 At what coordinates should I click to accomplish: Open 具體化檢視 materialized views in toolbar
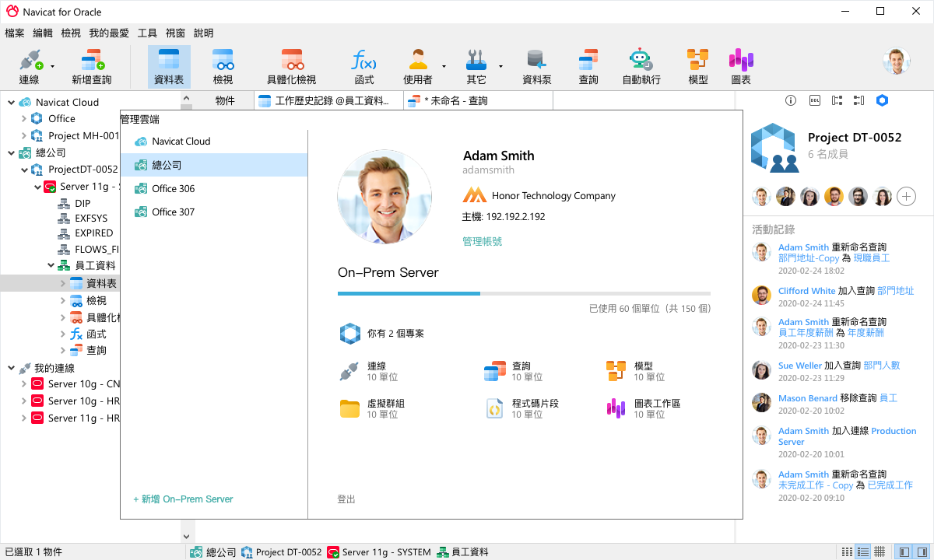tap(292, 67)
